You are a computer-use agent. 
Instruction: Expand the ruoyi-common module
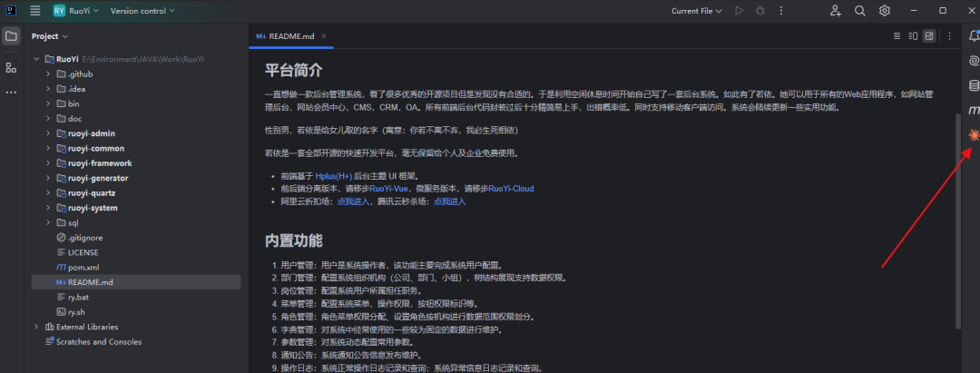[x=48, y=148]
